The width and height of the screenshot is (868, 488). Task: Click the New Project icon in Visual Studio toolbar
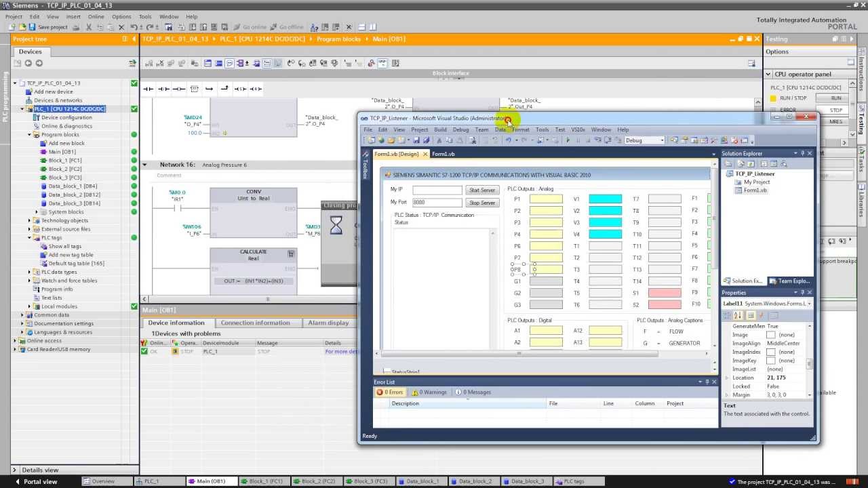tap(371, 140)
